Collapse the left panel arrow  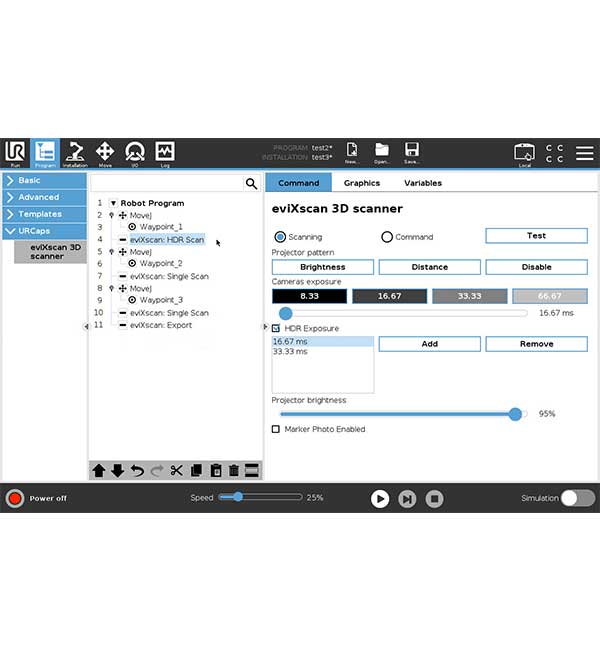click(x=86, y=327)
